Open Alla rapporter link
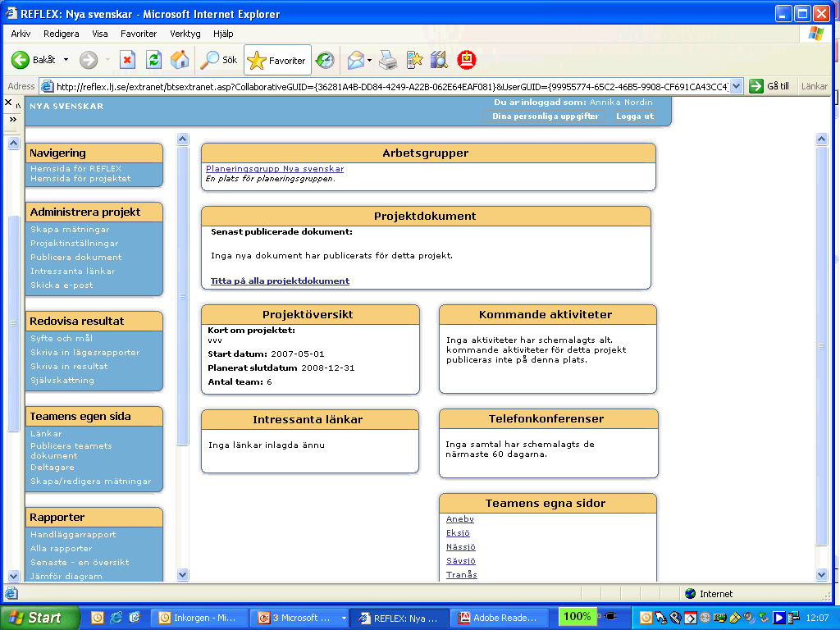The width and height of the screenshot is (840, 630). point(61,549)
